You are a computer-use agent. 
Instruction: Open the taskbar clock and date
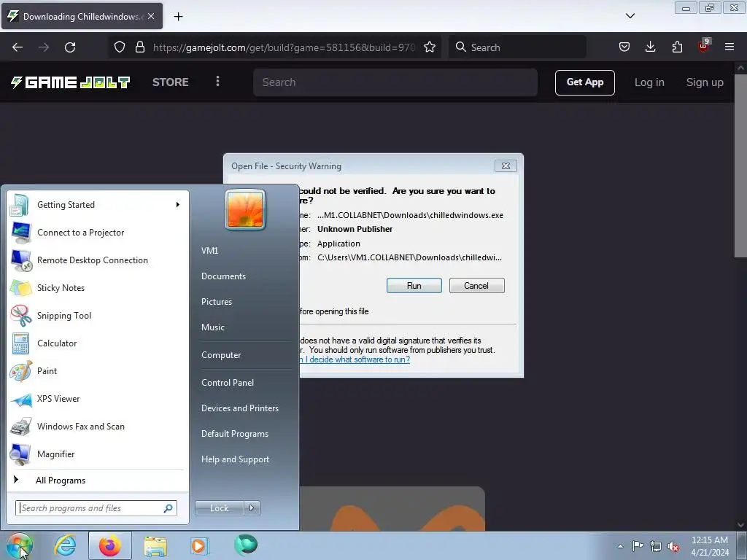coord(710,546)
